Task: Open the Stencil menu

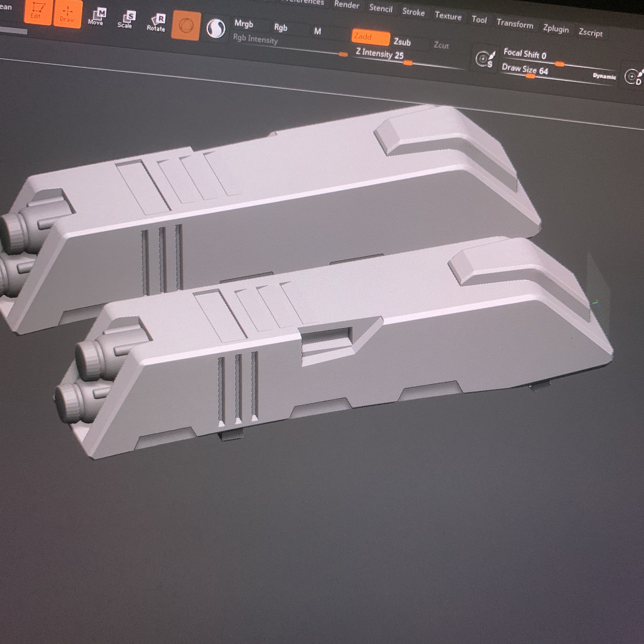Action: point(381,8)
